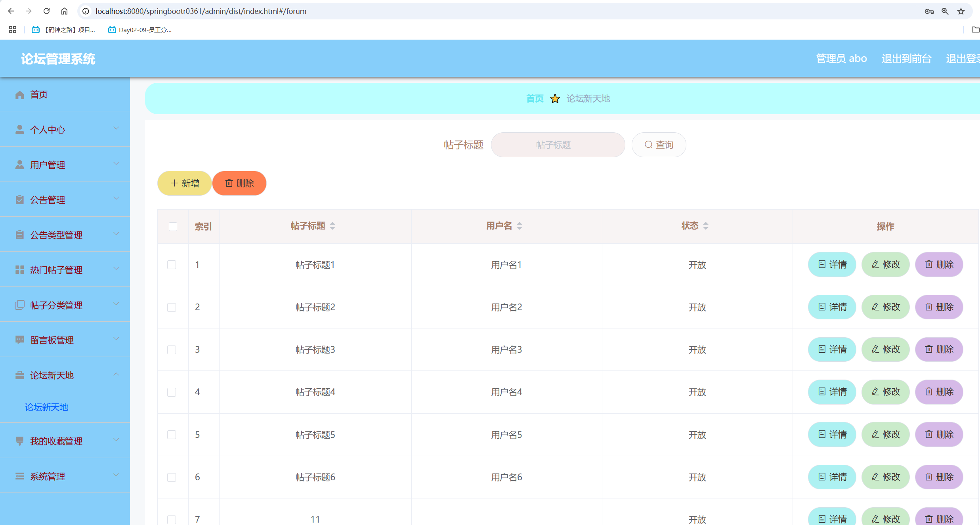Viewport: 980px width, 525px height.
Task: Click the zoom magnifier icon in address bar
Action: point(945,11)
